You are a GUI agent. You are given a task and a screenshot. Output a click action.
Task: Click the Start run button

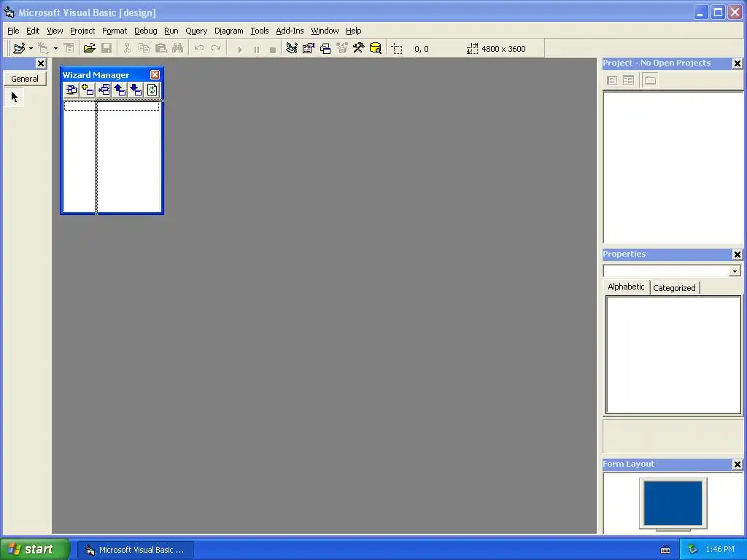tap(239, 49)
